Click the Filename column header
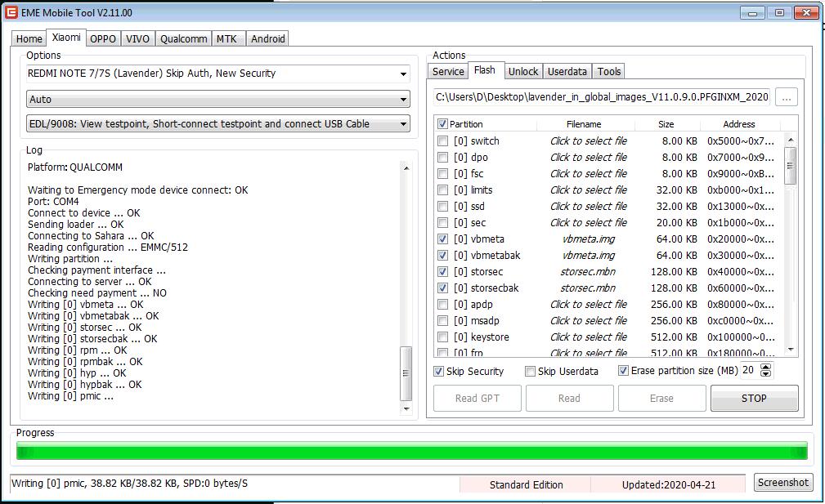This screenshot has width=825, height=504. [584, 124]
